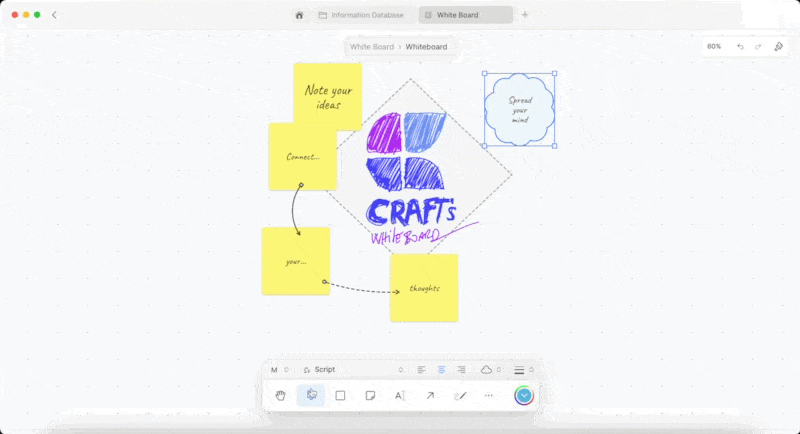Click White Board breadcrumb link
The height and width of the screenshot is (434, 800).
[371, 46]
